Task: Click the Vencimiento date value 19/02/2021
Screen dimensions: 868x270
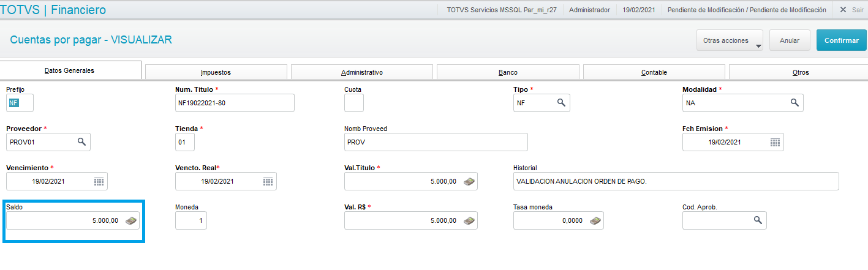Action: (48, 182)
